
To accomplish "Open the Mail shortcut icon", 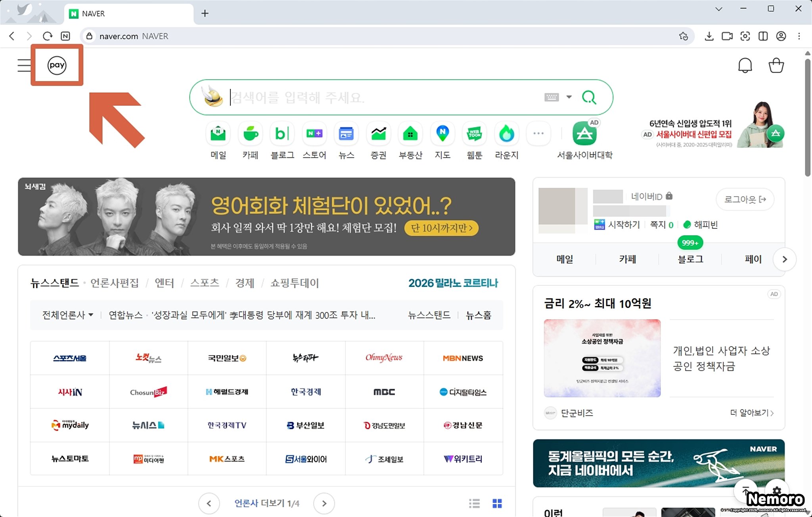I will pos(218,134).
